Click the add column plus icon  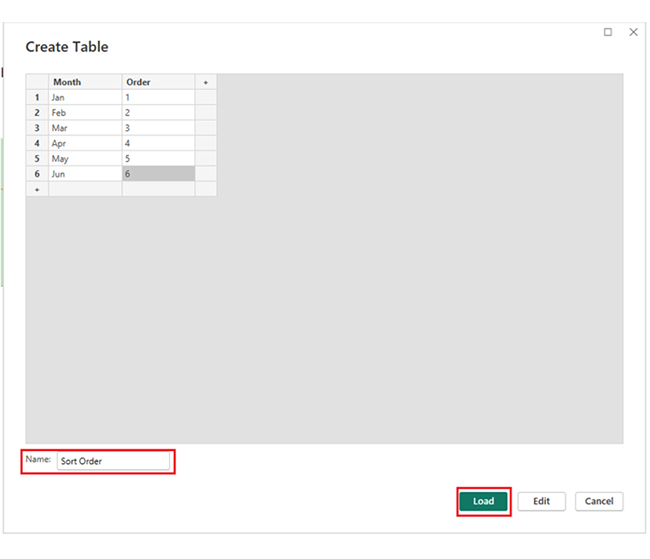pyautogui.click(x=206, y=82)
